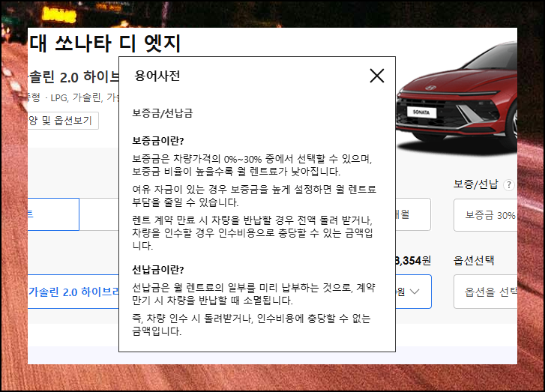Viewport: 545px width, 392px height.
Task: Expand the dropdown chevron ending in 원
Action: [x=413, y=292]
